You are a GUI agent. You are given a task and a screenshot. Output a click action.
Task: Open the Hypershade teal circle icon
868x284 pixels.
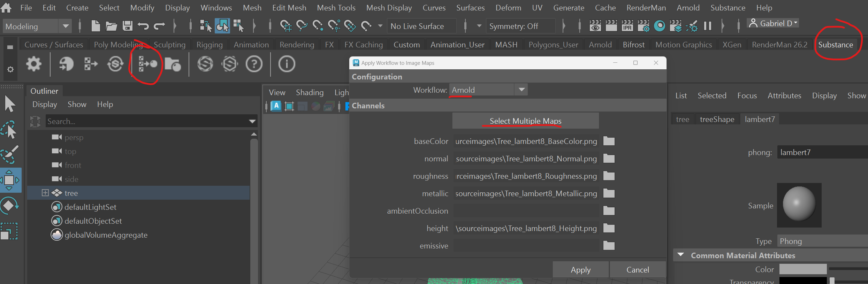pos(659,26)
